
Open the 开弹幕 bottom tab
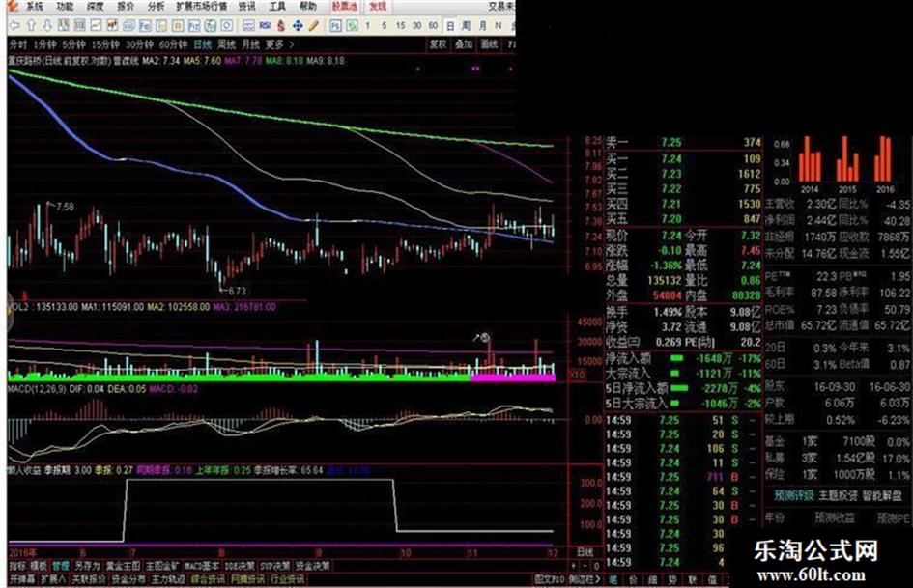pos(23,579)
